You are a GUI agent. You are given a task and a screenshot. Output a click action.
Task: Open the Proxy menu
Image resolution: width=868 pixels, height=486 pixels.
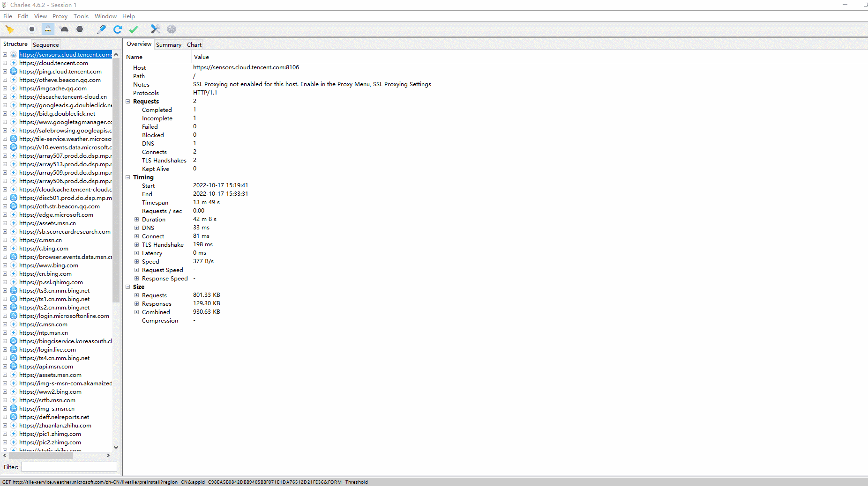(x=60, y=16)
